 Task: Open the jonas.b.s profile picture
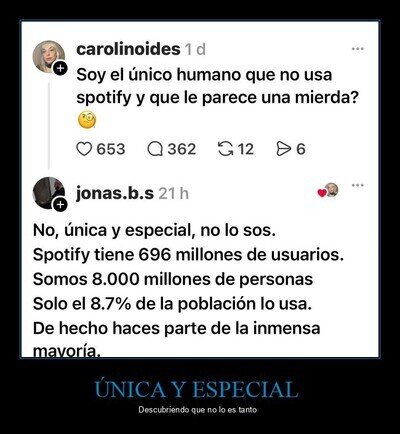pos(49,193)
